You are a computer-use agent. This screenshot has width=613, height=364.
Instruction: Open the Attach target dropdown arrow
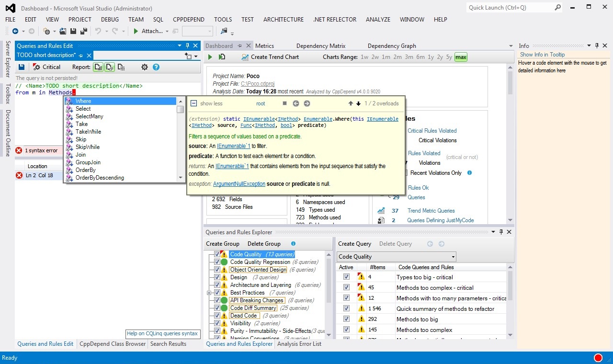[x=167, y=32]
